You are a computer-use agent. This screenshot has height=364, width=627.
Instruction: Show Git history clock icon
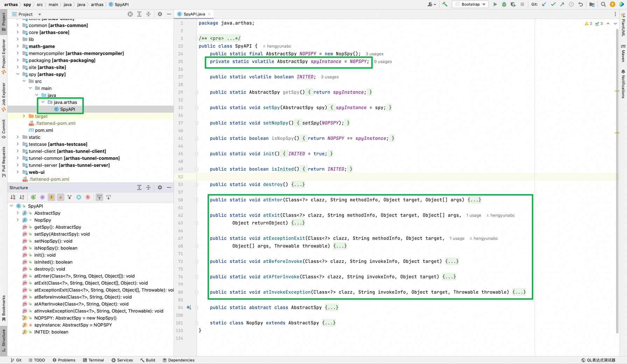click(571, 5)
